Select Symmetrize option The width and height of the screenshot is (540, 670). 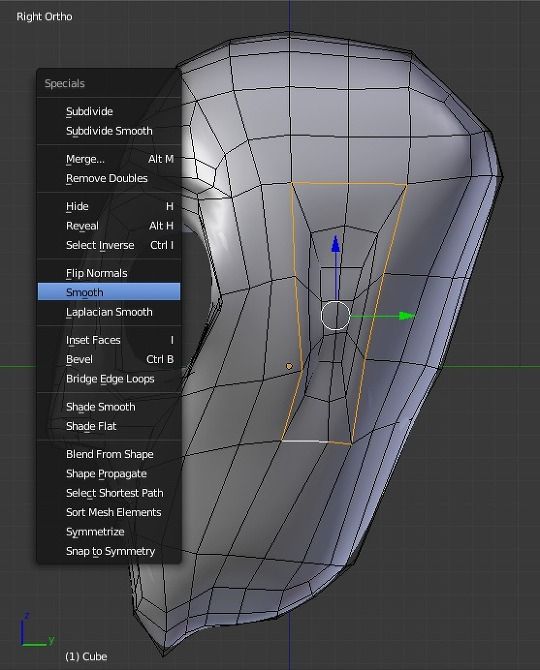coord(109,532)
